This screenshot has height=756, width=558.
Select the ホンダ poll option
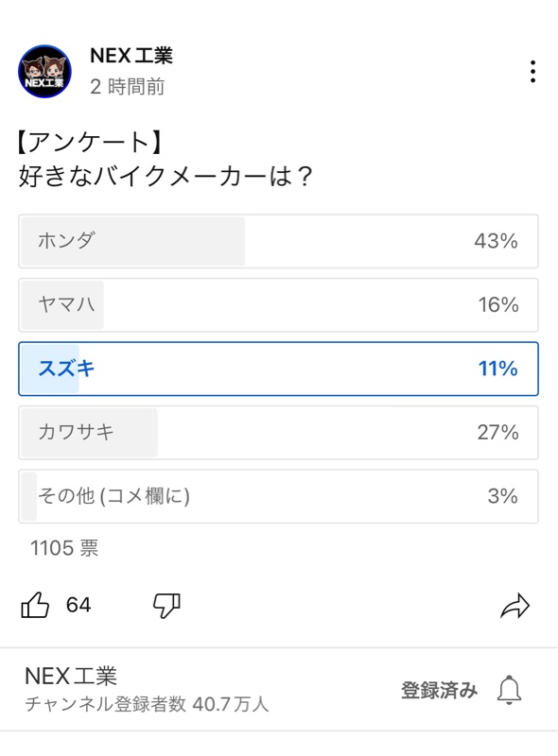pos(278,241)
